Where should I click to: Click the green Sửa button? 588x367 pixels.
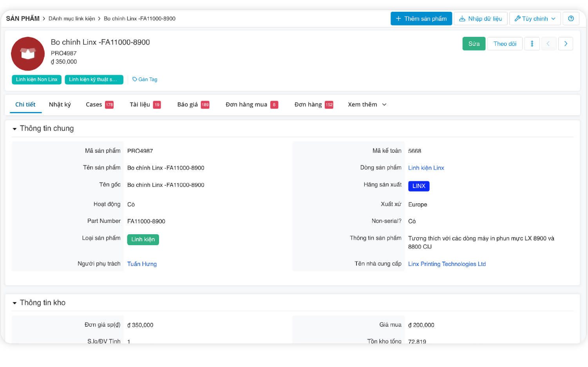pyautogui.click(x=474, y=43)
